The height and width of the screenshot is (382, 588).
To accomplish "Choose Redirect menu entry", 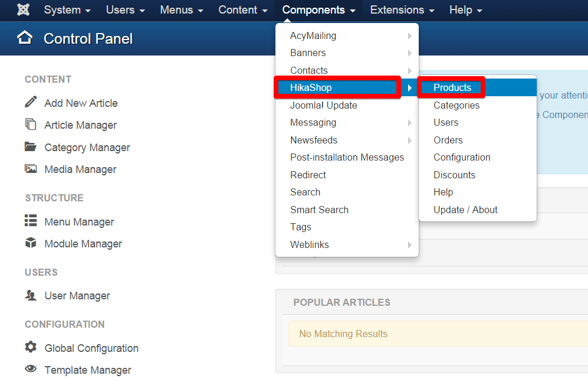I will pyautogui.click(x=347, y=175).
